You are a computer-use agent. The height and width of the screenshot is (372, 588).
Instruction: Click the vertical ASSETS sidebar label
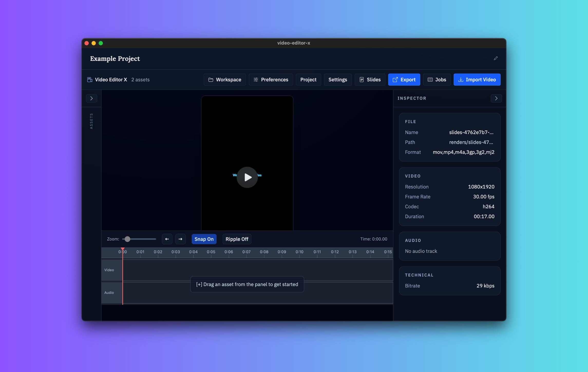point(91,121)
